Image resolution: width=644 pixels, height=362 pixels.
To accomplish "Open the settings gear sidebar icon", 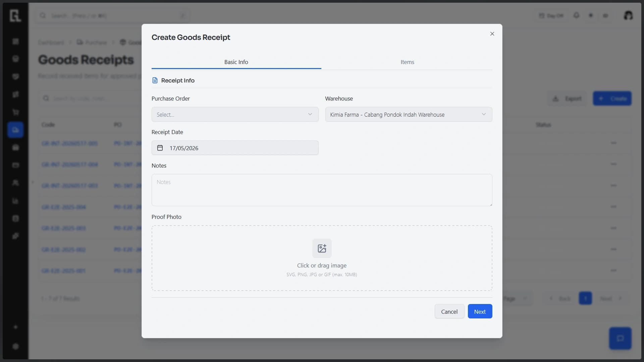I will tap(15, 347).
